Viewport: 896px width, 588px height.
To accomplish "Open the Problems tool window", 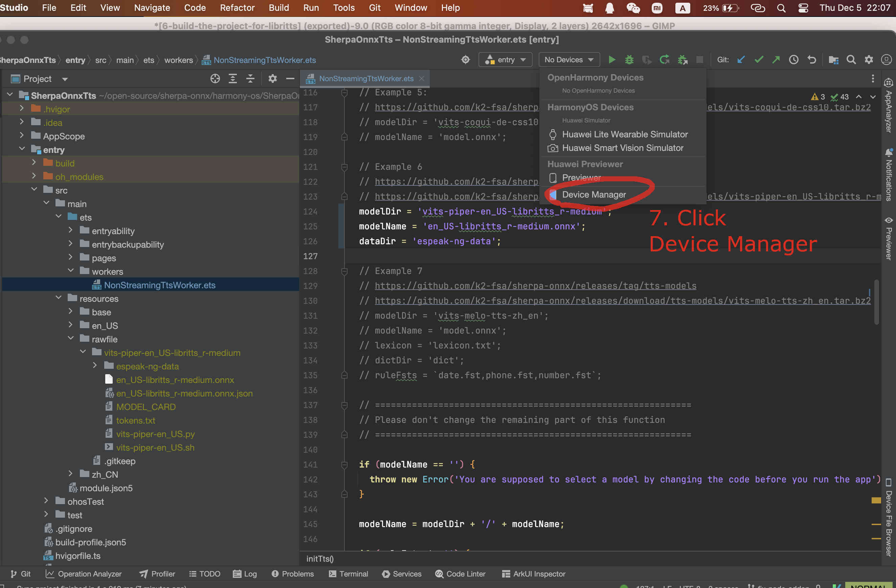I will (x=292, y=573).
